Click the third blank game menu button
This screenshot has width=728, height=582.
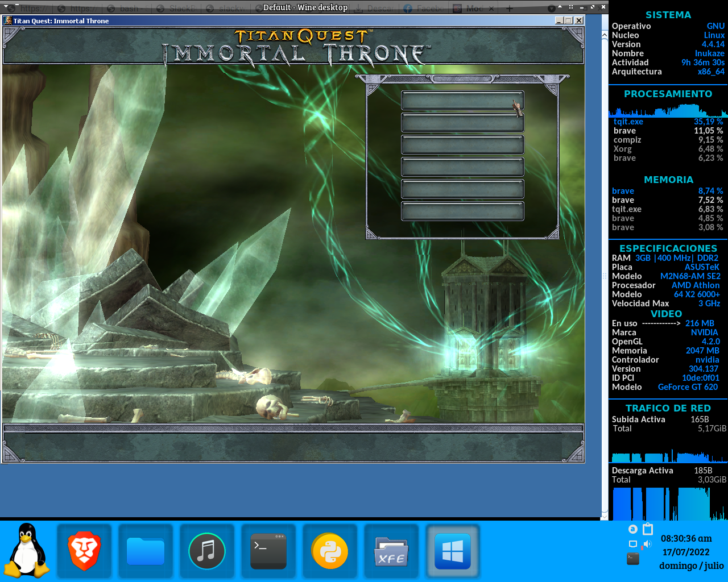[x=462, y=145]
